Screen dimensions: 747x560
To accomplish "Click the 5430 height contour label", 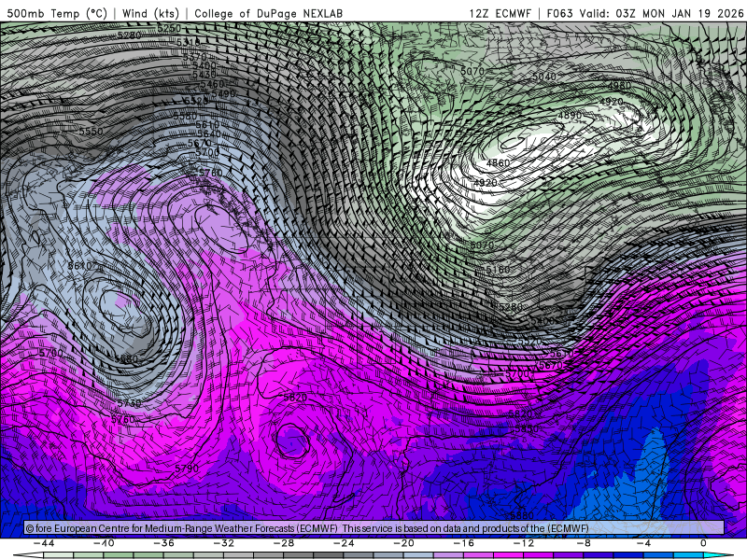I will pos(204,75).
